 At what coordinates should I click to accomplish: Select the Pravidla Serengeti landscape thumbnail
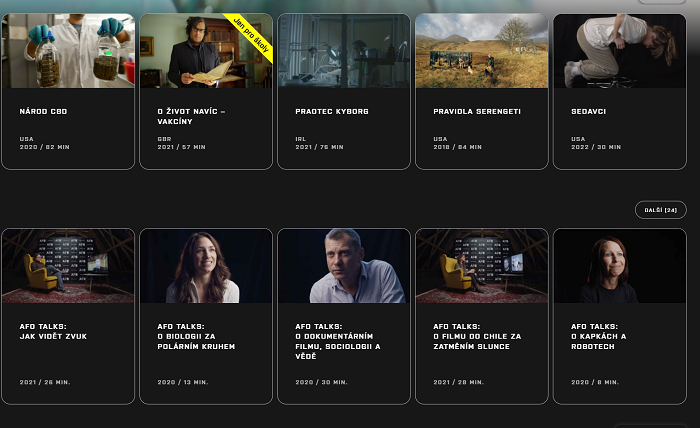[482, 51]
